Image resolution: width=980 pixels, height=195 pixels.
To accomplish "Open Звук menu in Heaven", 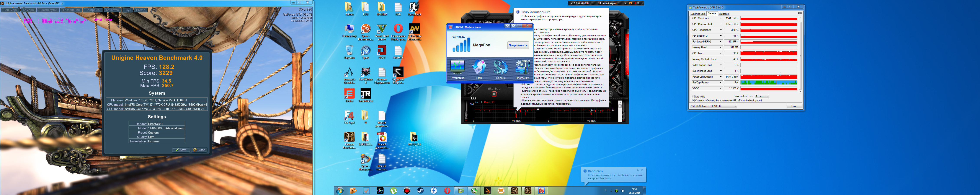I will tap(127, 10).
